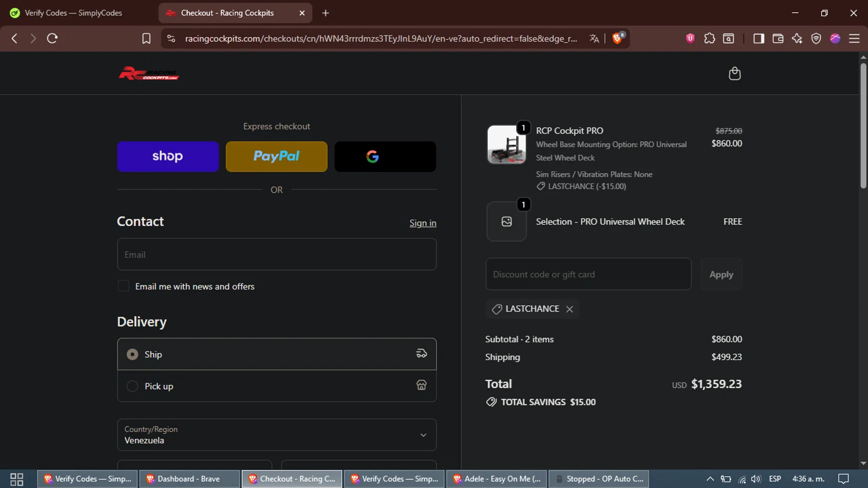868x488 pixels.
Task: Expand the Country/Region dropdown
Action: click(x=277, y=435)
